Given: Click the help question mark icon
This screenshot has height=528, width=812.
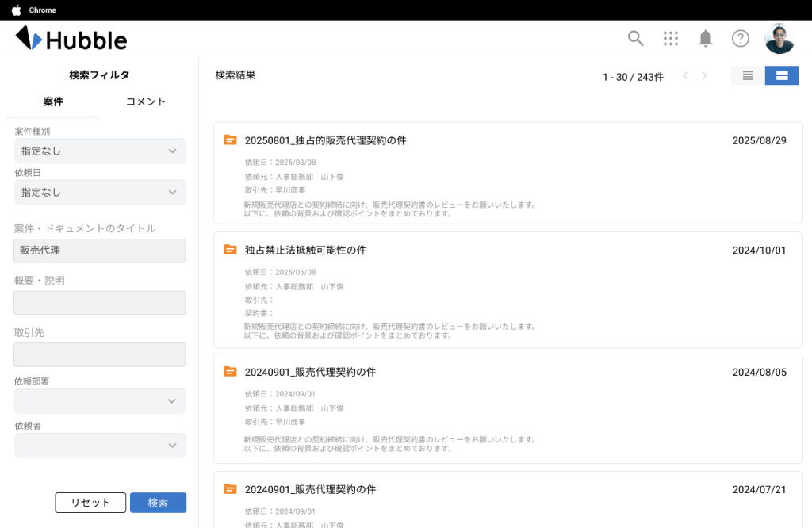Looking at the screenshot, I should tap(740, 38).
